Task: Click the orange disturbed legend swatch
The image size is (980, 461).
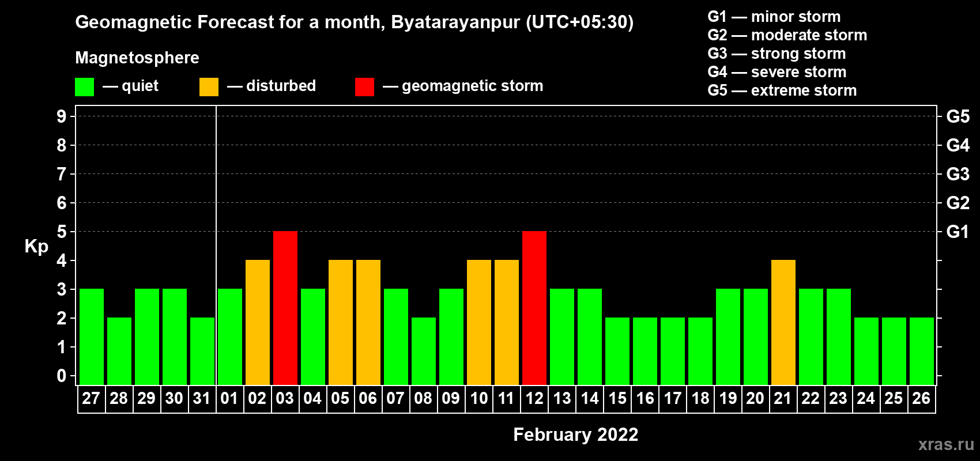Action: 209,87
